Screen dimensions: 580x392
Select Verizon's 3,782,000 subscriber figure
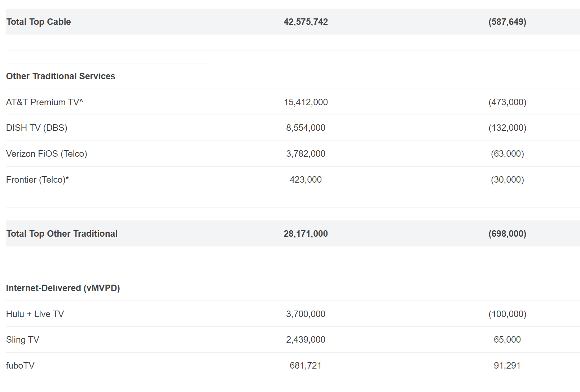coord(306,154)
